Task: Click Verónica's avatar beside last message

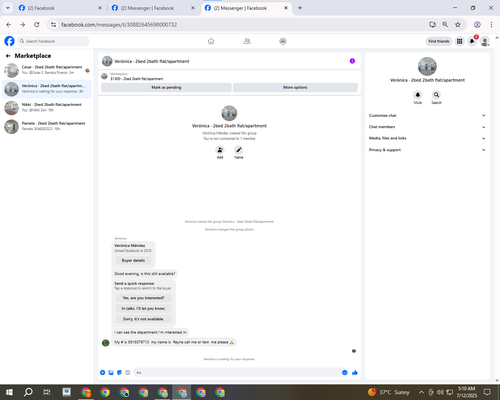Action: point(105,343)
